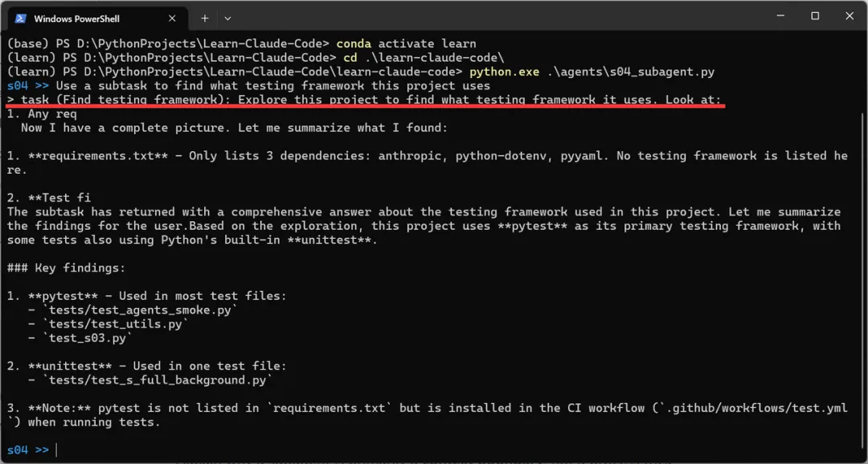Maximize the terminal window
868x464 pixels.
[x=815, y=16]
